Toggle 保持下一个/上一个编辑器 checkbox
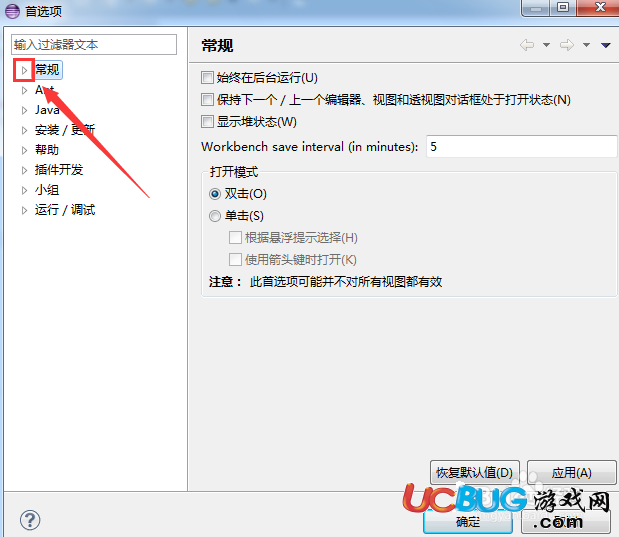619x537 pixels. coord(207,100)
